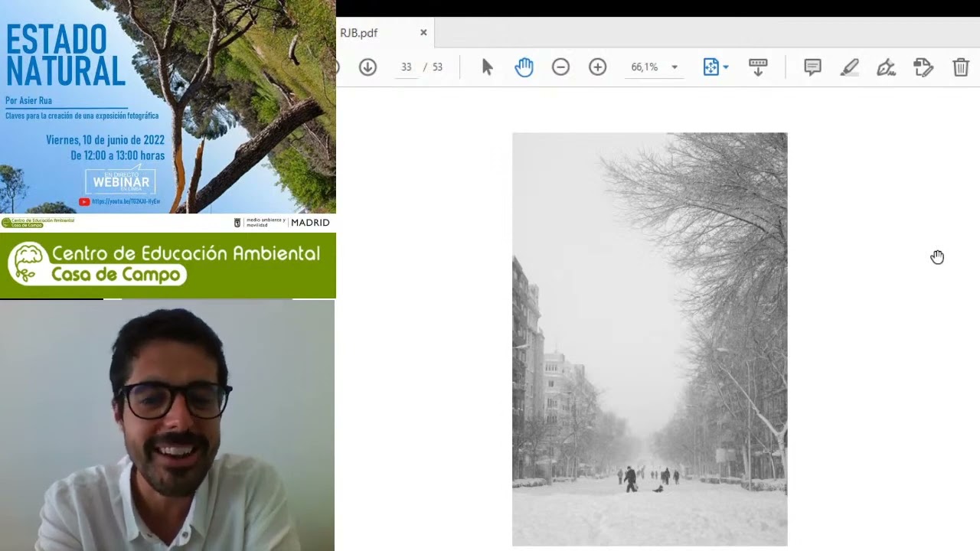Open the fit page options icon

pyautogui.click(x=711, y=67)
